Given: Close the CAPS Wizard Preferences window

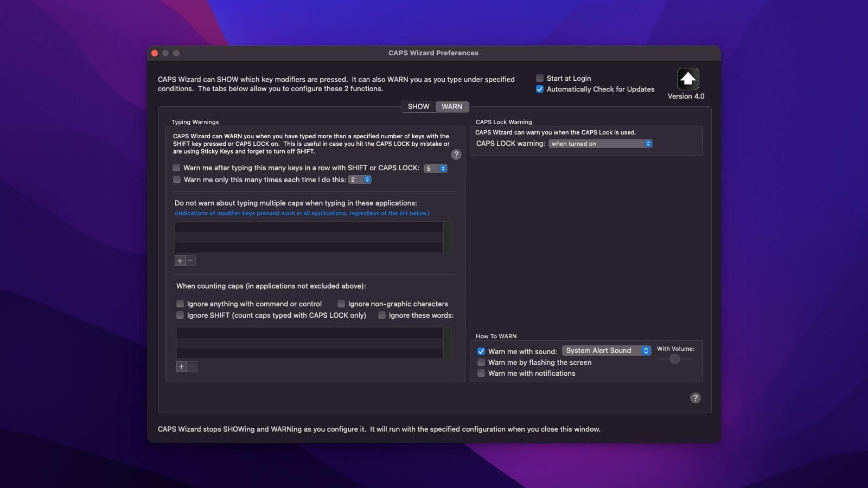Looking at the screenshot, I should (155, 53).
